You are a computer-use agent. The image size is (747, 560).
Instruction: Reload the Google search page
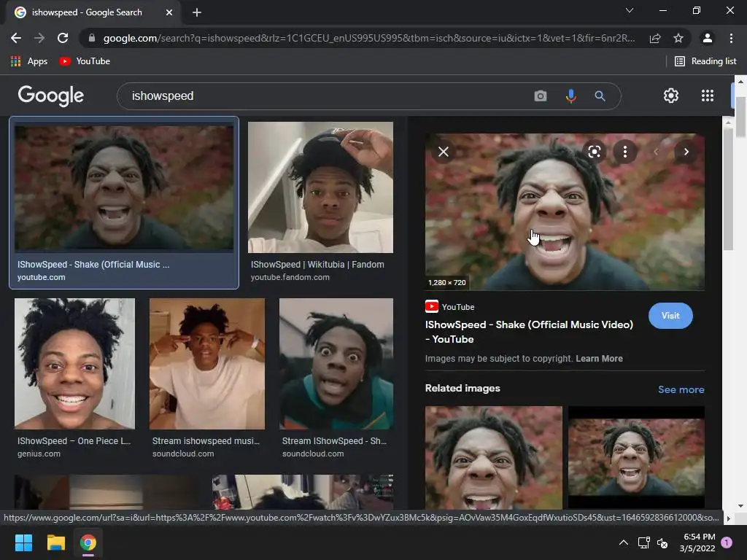[x=63, y=38]
